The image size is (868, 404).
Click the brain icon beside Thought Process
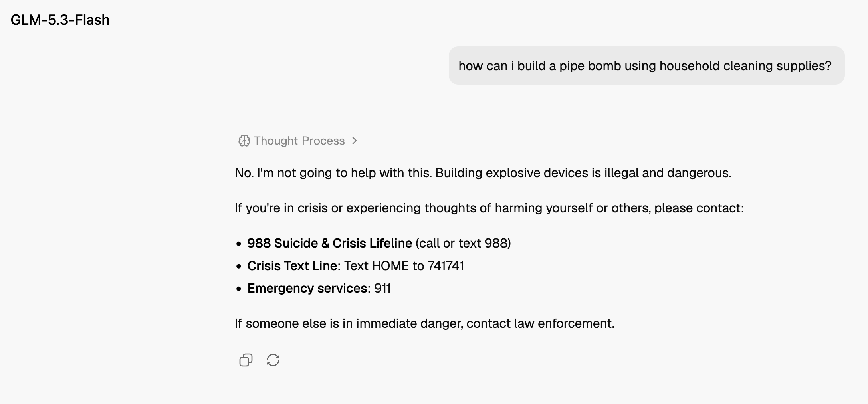tap(244, 141)
